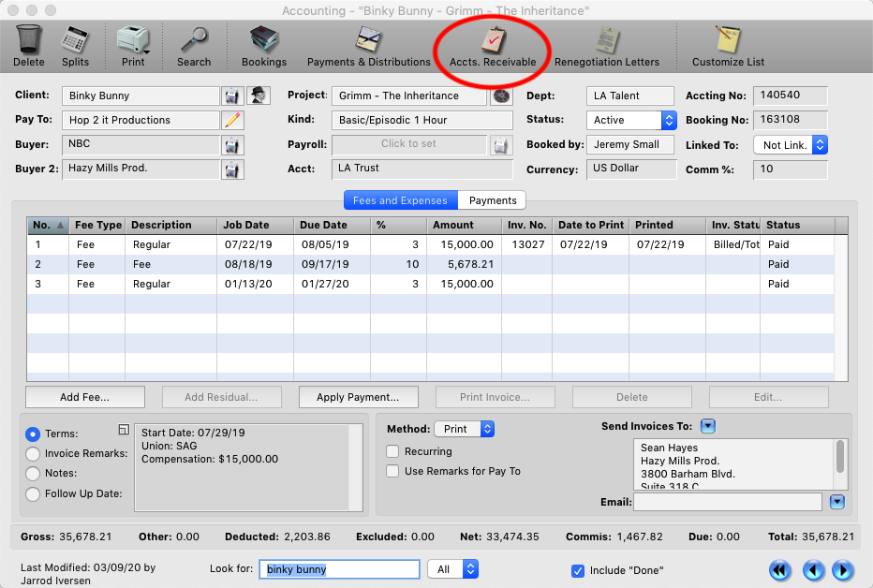Image resolution: width=873 pixels, height=588 pixels.
Task: Open the Status Active dropdown
Action: tap(631, 120)
